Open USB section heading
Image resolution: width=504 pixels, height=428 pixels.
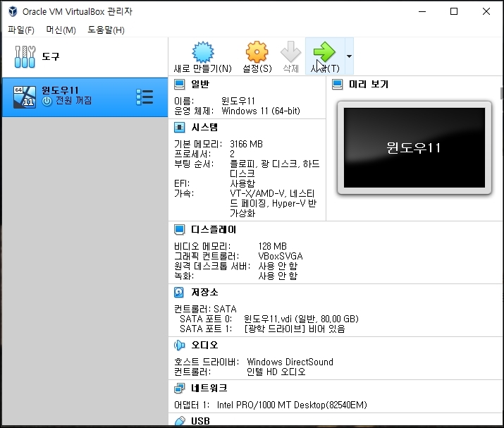(200, 421)
